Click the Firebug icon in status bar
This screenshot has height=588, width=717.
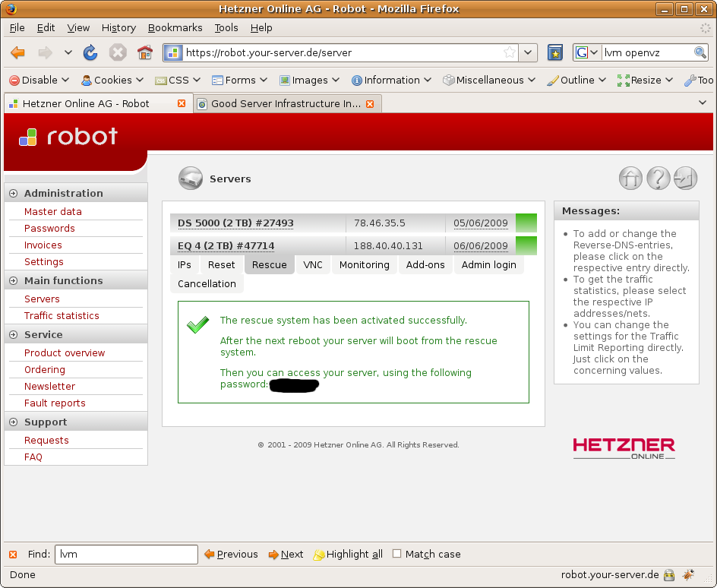coord(688,574)
